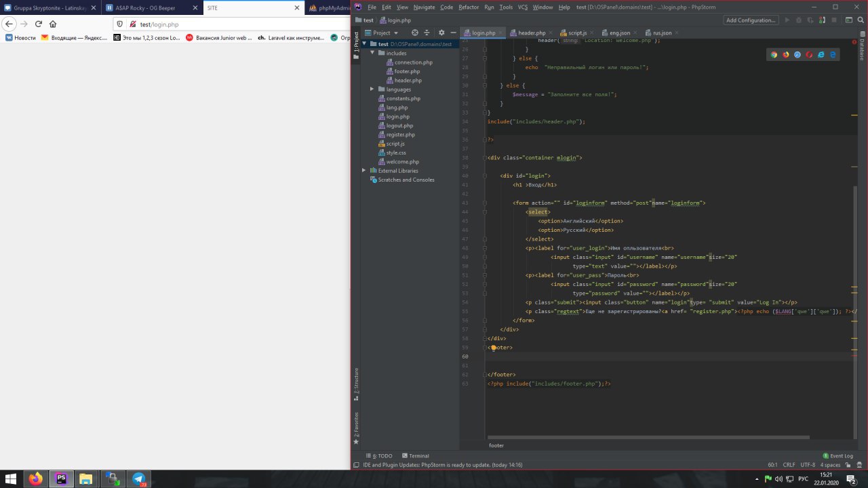
Task: Open page in Safari from browser popup
Action: [797, 54]
